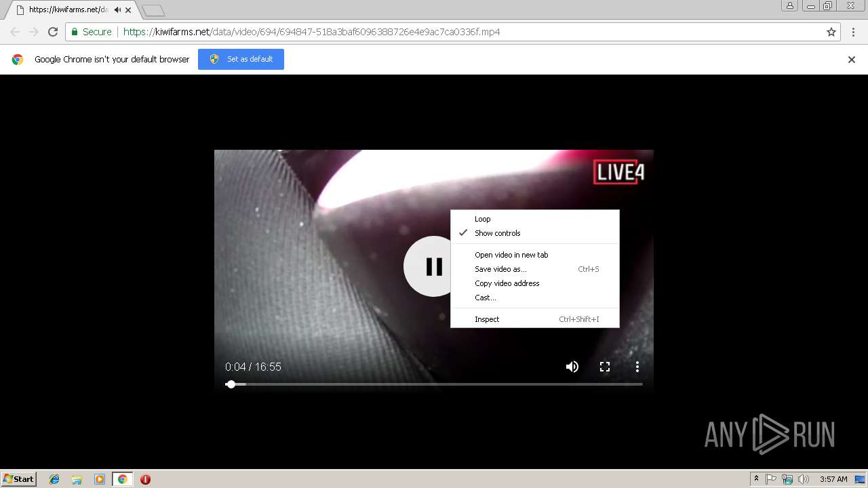The height and width of the screenshot is (488, 868).
Task: Open Windows Media Player taskbar icon
Action: (x=100, y=479)
